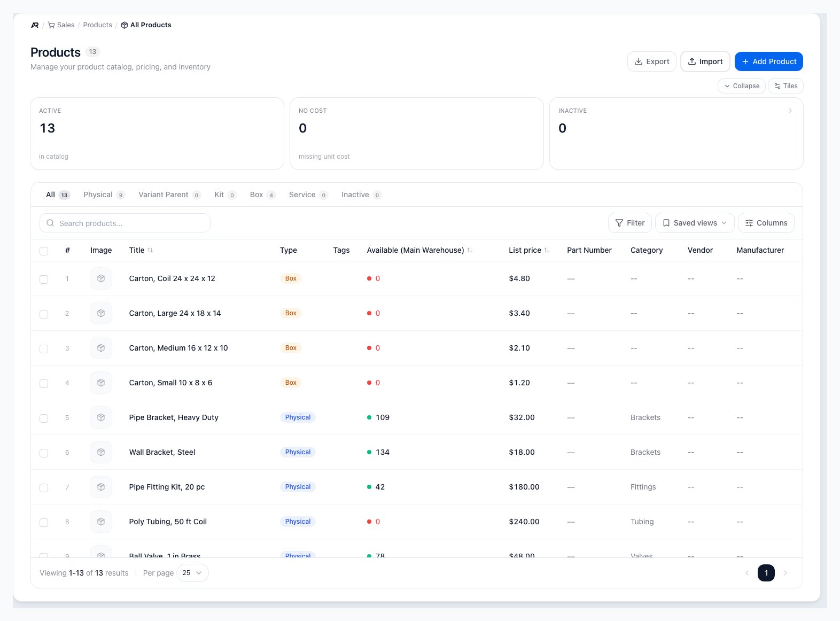Viewport: 840px width, 621px height.
Task: Tick the checkbox for Carton, Medium row
Action: (44, 349)
